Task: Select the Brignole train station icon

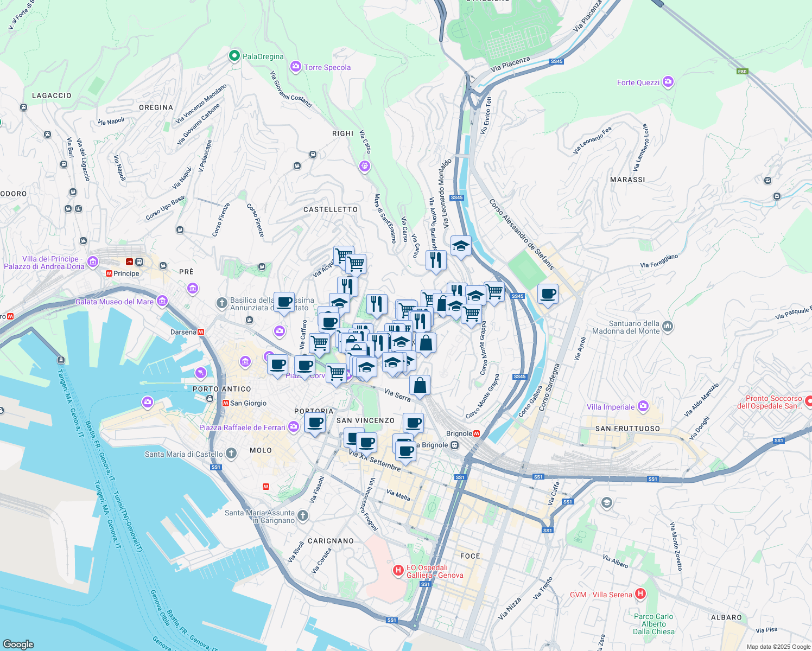Action: (455, 445)
